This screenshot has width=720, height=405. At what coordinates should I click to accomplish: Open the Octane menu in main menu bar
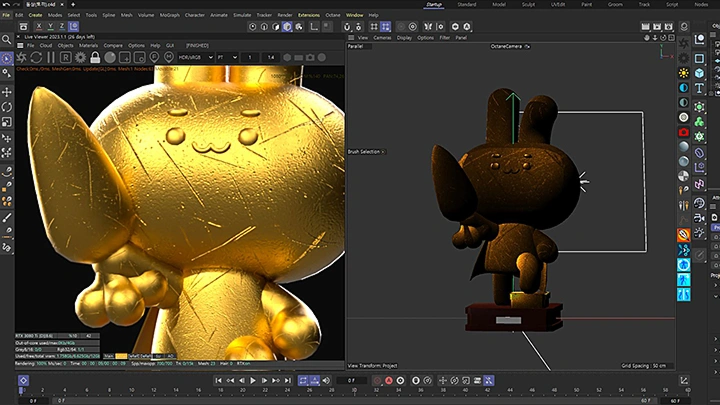click(333, 15)
